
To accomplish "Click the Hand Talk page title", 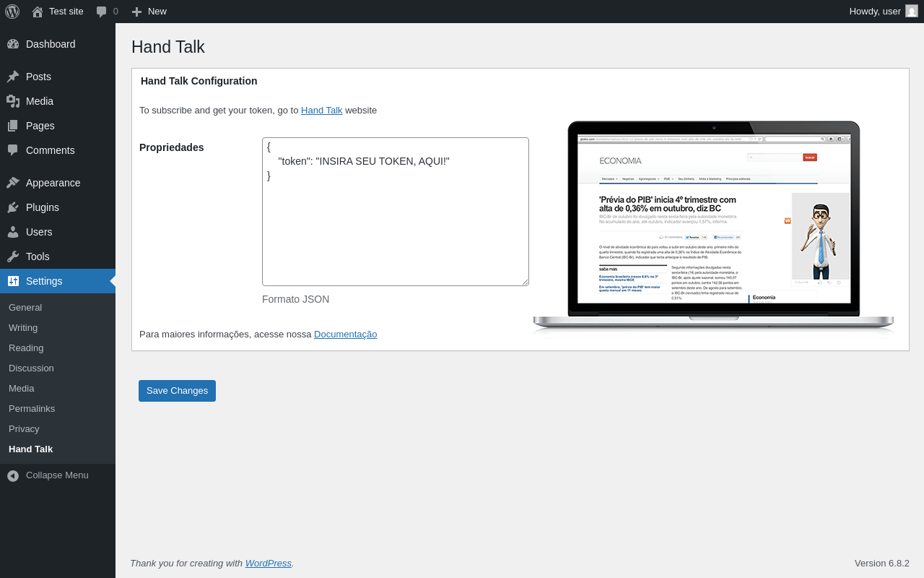I will pos(168,47).
